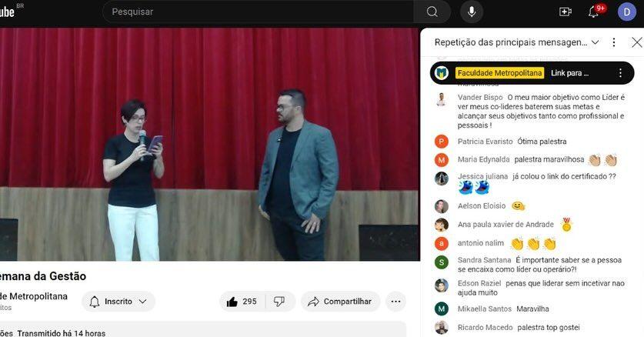This screenshot has width=644, height=337.
Task: Like the video with thumbs up
Action: [x=241, y=302]
